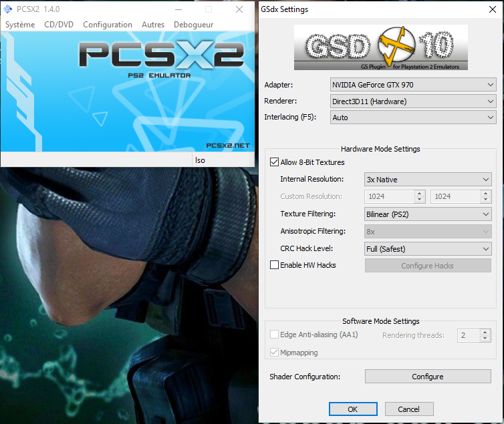
Task: Click the PCSX2 app icon in title bar
Action: 8,9
